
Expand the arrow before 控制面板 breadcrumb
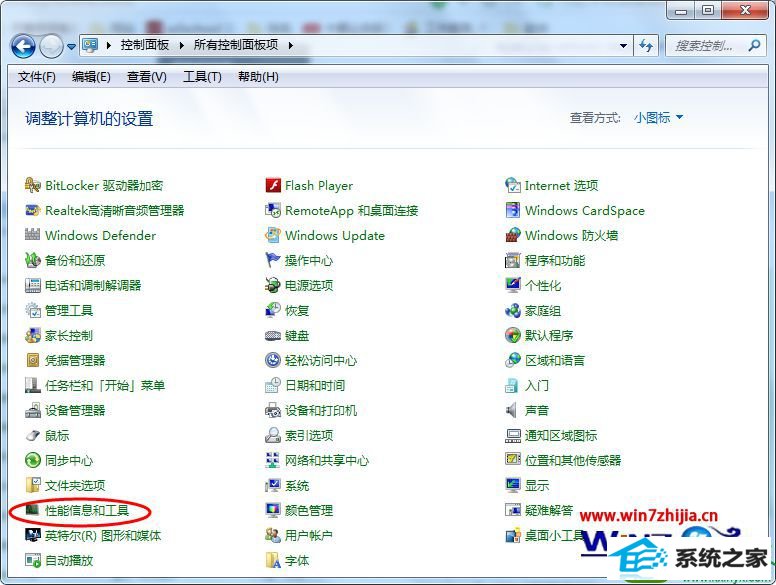coord(109,46)
